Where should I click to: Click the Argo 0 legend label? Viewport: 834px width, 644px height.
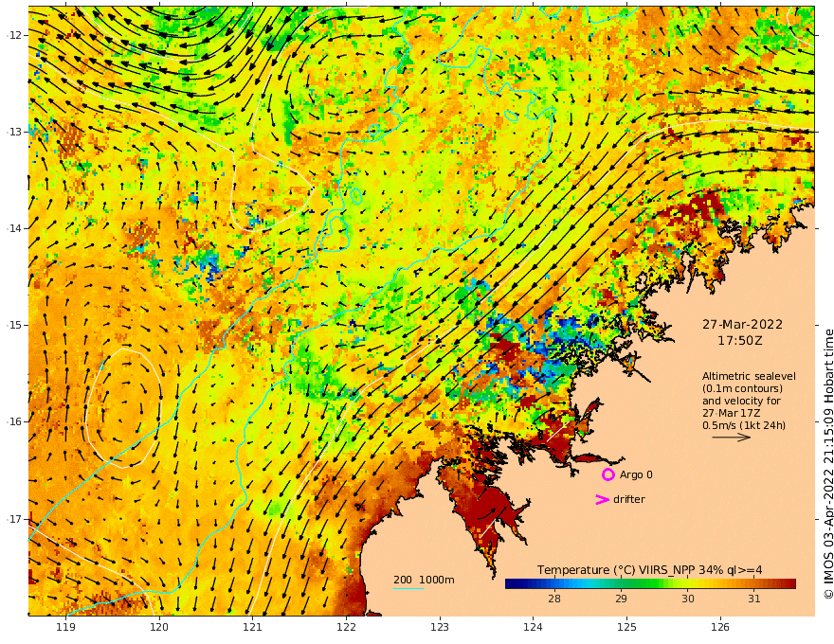[636, 474]
